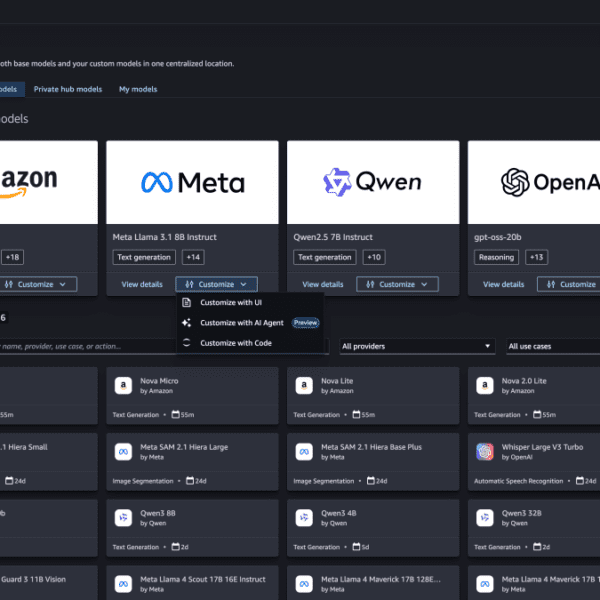The image size is (600, 600).
Task: Click the Qwen icon on Qwen3 4B card
Action: pyautogui.click(x=304, y=518)
